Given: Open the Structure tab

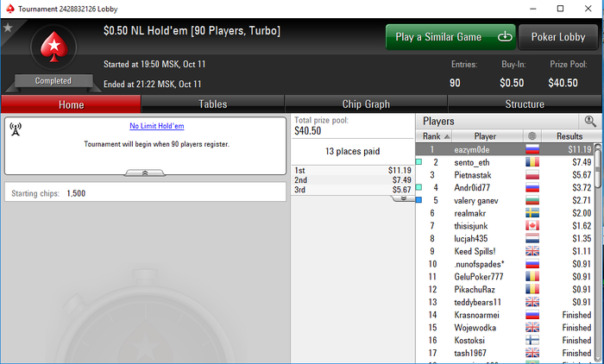Looking at the screenshot, I should (x=525, y=104).
